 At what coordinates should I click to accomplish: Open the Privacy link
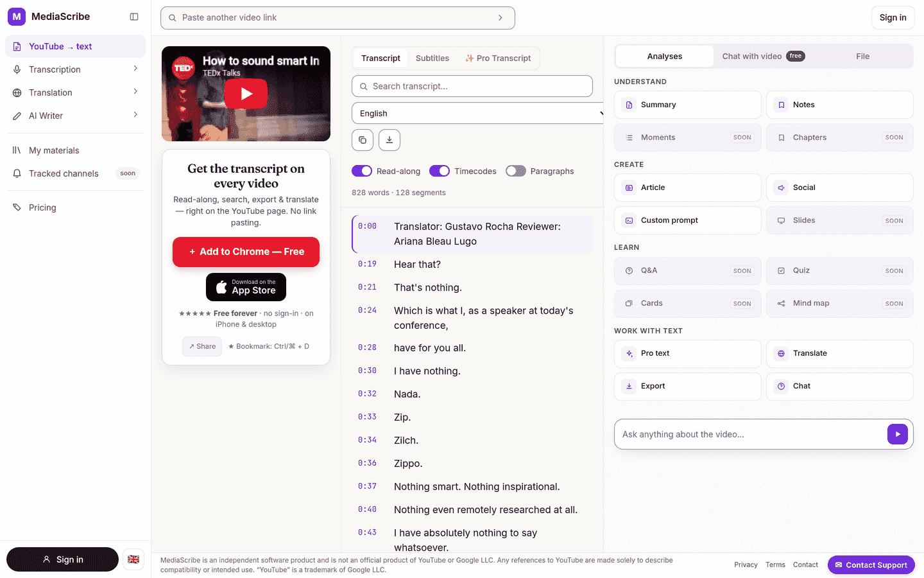pyautogui.click(x=746, y=565)
